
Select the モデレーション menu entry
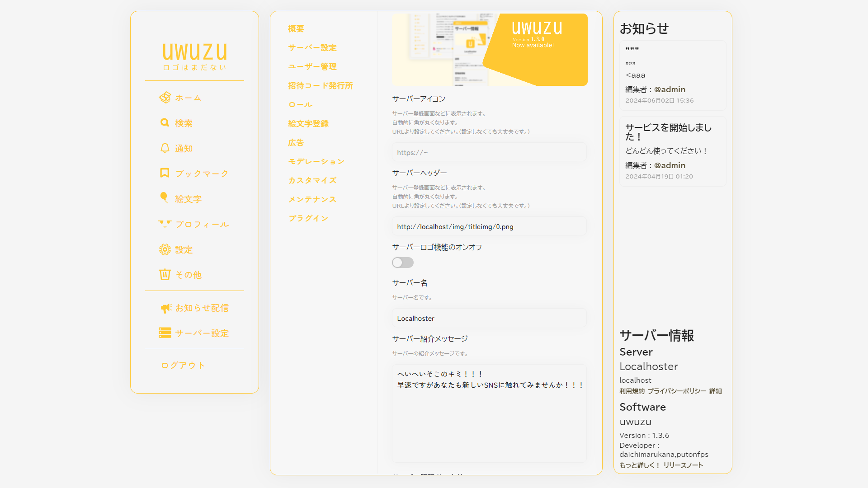316,161
